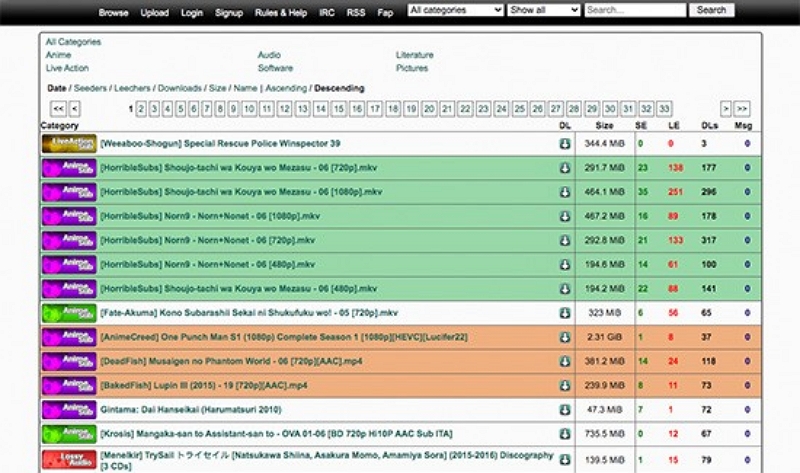Open the IRC link
This screenshot has height=473, width=800.
[x=327, y=13]
